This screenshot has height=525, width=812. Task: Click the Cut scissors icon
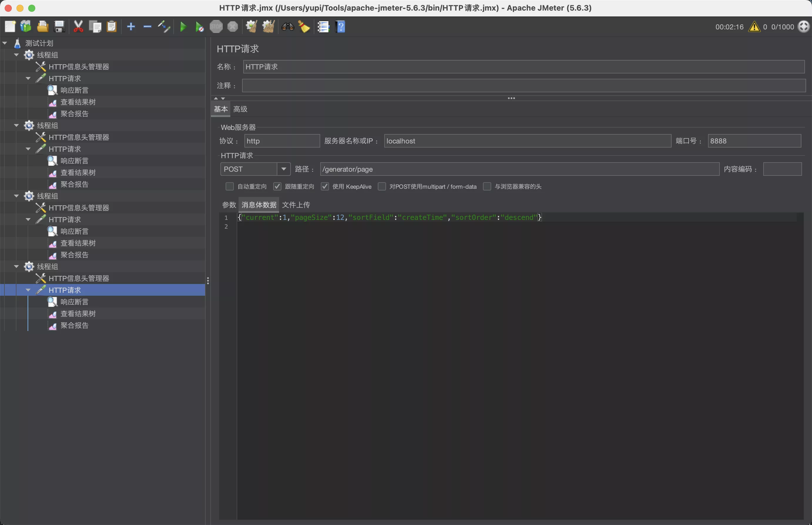click(78, 26)
